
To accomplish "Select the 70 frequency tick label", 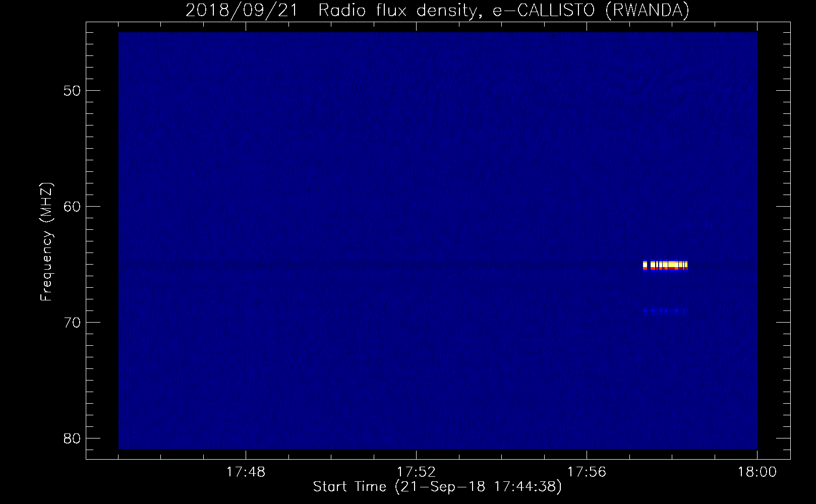I will [72, 323].
